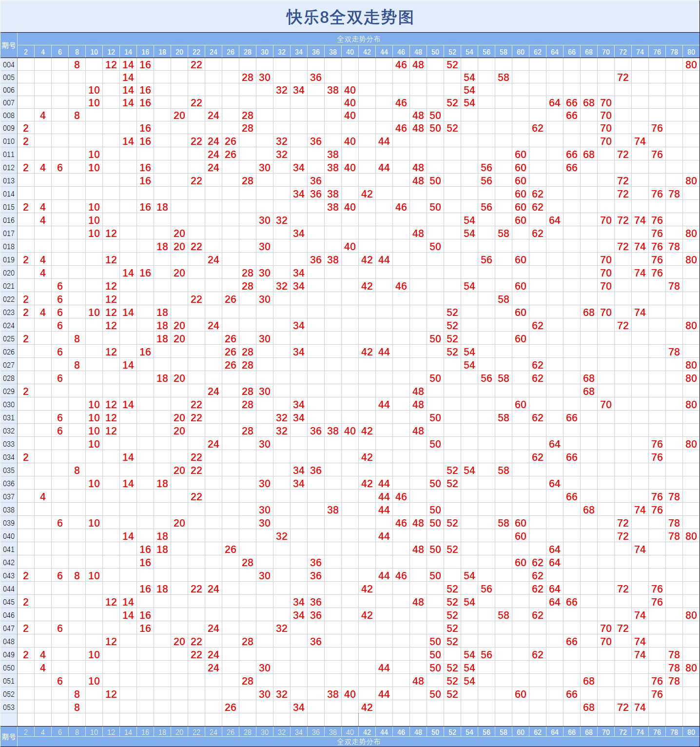Click number 8 in issue 025 row
Viewport: 700px width, 747px height.
[x=77, y=338]
